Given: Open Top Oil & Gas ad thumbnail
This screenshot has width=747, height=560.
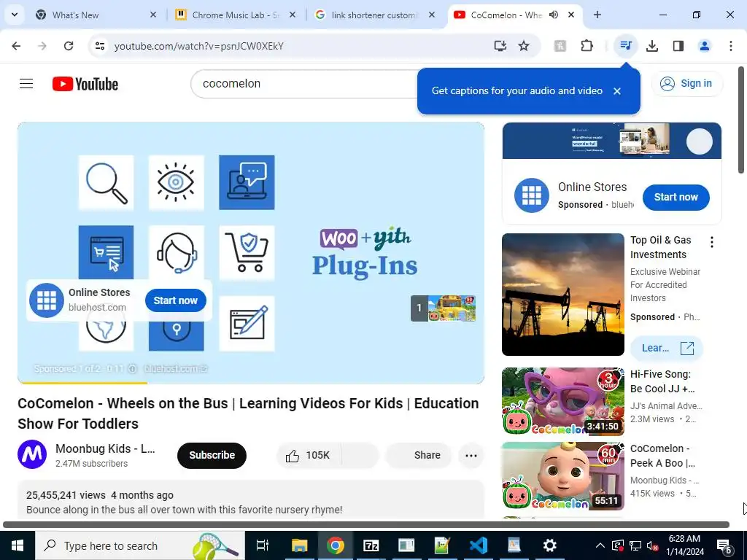Looking at the screenshot, I should [562, 295].
